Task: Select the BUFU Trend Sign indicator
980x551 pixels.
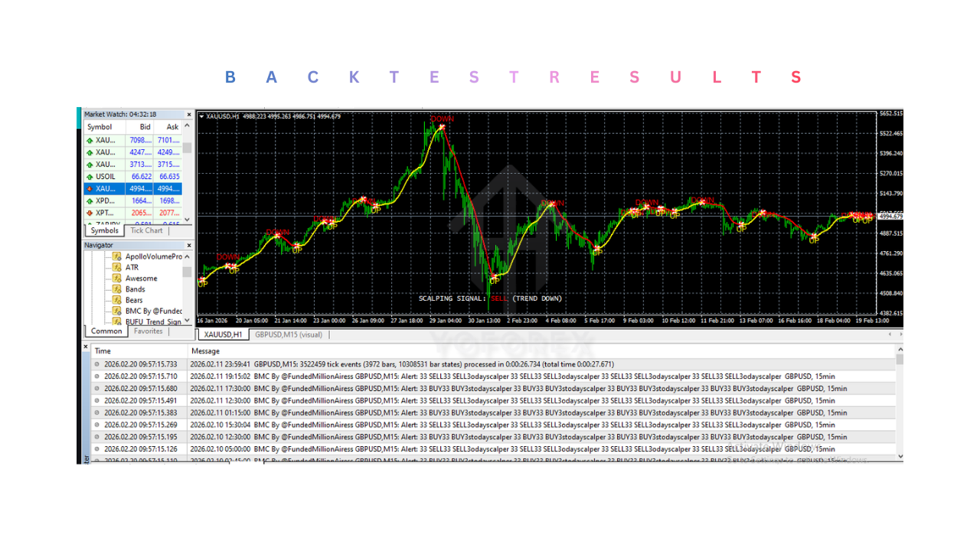Action: pyautogui.click(x=147, y=321)
